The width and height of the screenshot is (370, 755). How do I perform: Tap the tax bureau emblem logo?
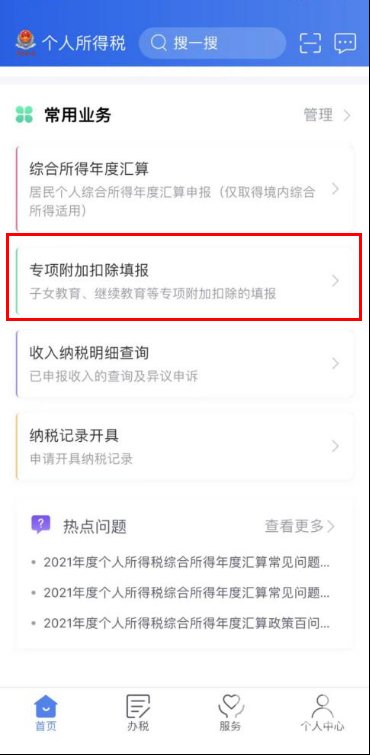click(26, 43)
